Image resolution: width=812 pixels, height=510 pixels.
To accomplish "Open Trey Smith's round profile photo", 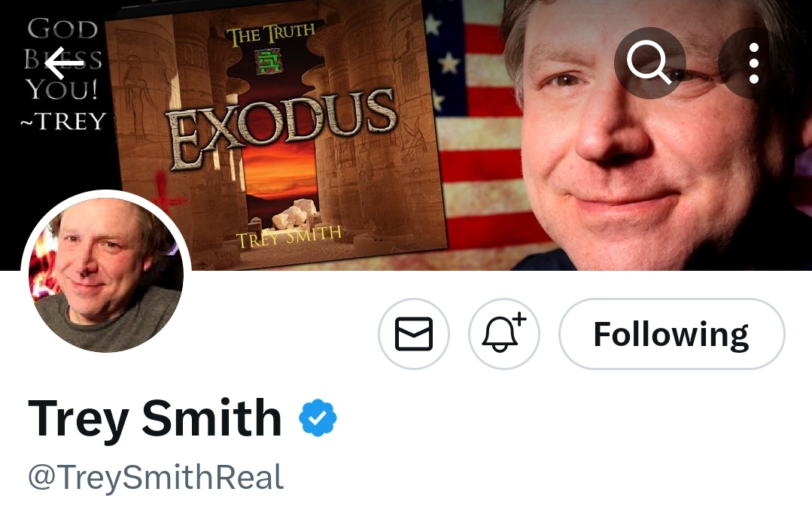I will click(x=106, y=275).
